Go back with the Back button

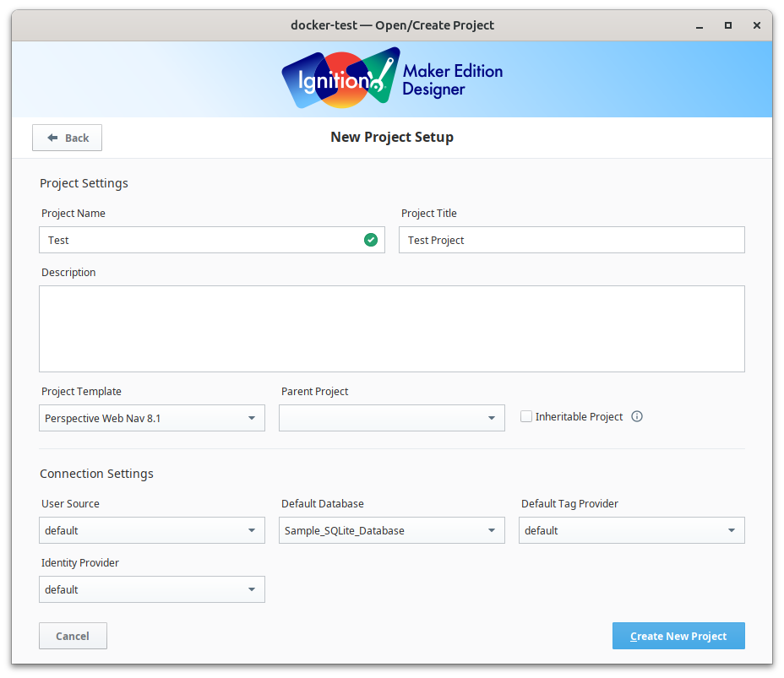(x=68, y=138)
